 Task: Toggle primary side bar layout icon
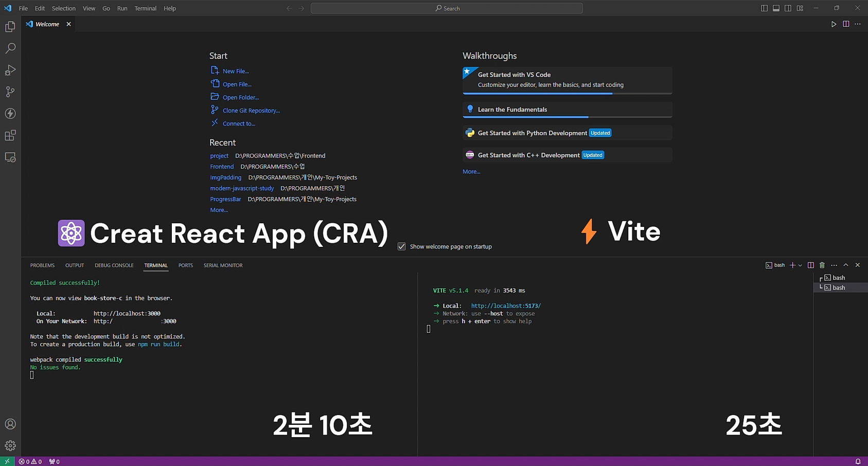(764, 8)
